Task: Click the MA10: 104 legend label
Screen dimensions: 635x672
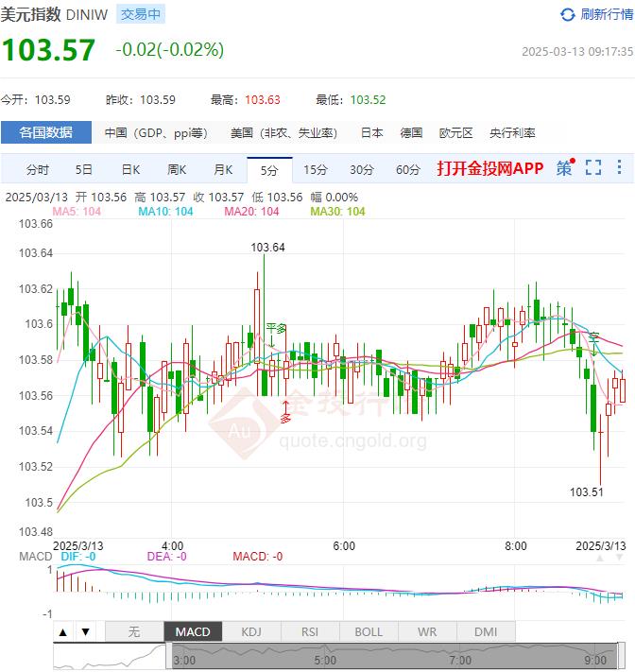Action: 165,212
